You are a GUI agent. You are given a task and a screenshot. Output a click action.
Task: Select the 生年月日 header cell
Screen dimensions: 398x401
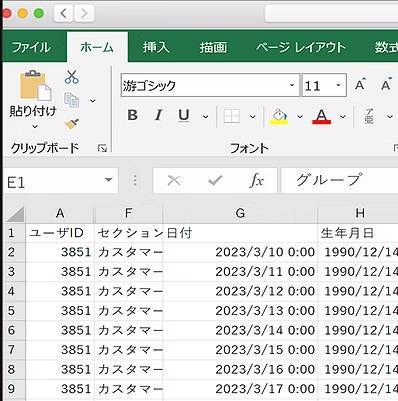[x=358, y=233]
